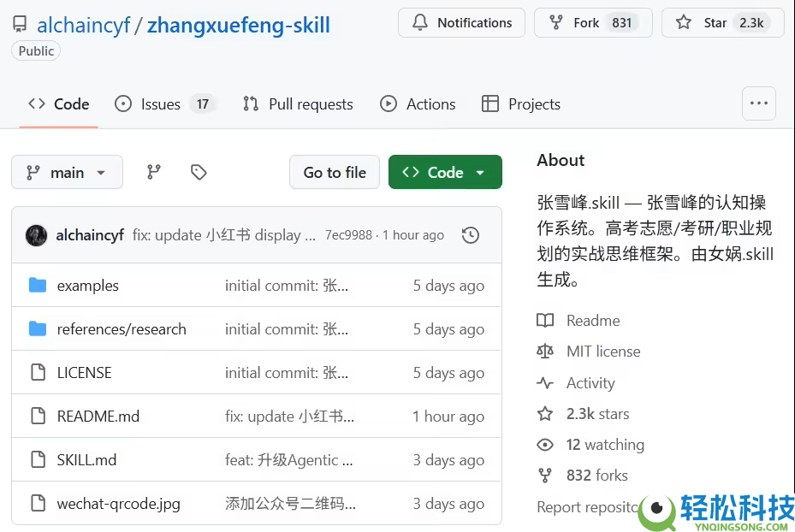Image resolution: width=795 pixels, height=532 pixels.
Task: View branches via the branch icon
Action: coord(154,172)
